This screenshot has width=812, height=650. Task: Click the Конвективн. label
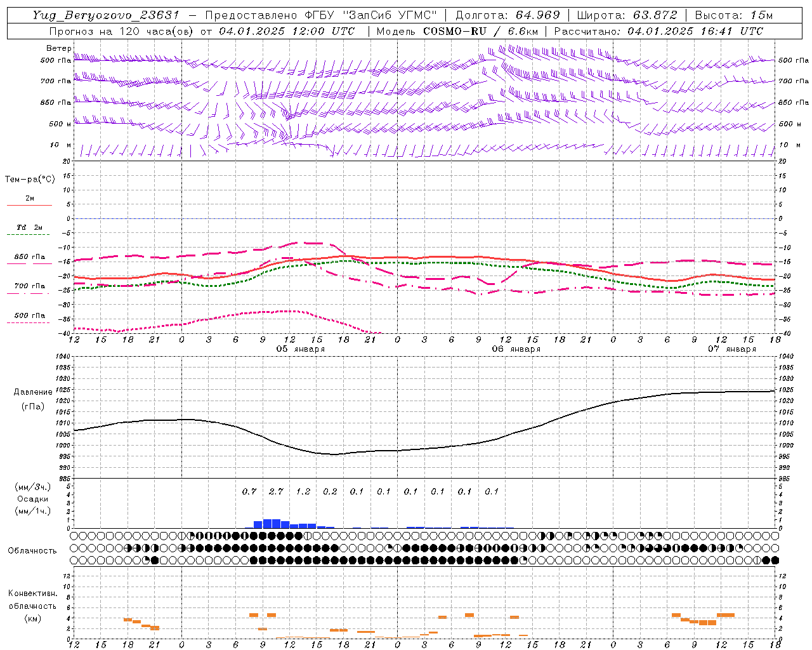tap(32, 594)
